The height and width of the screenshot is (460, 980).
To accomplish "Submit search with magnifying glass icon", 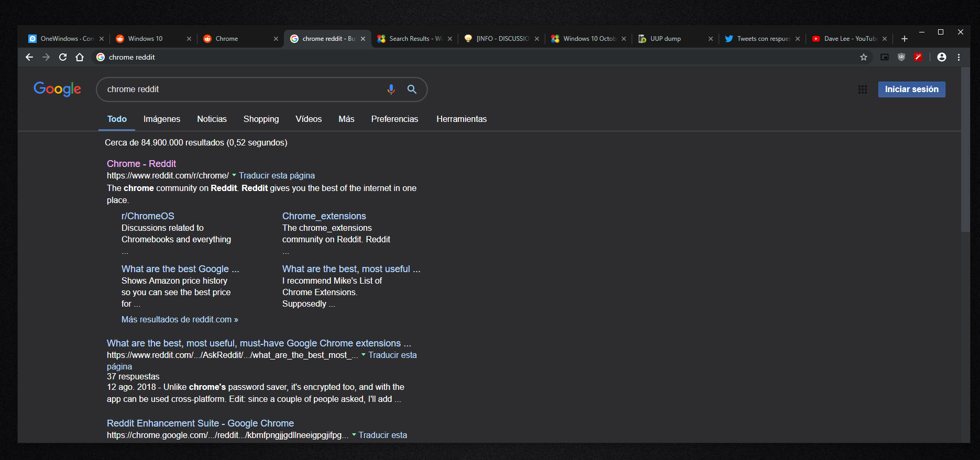I will pyautogui.click(x=412, y=89).
